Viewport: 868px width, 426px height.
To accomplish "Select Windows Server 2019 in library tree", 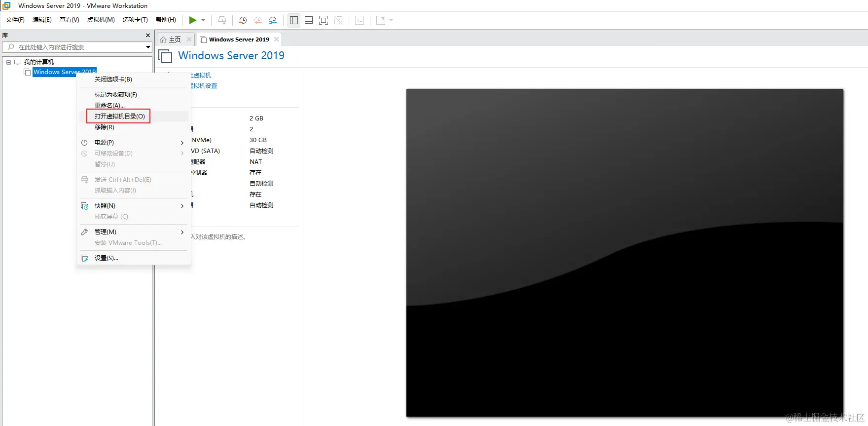I will coord(65,72).
